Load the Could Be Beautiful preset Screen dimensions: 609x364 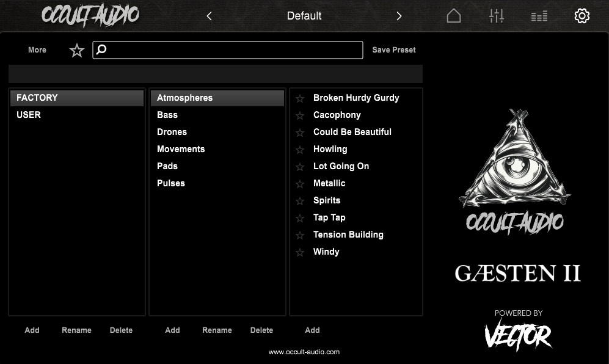tap(352, 132)
